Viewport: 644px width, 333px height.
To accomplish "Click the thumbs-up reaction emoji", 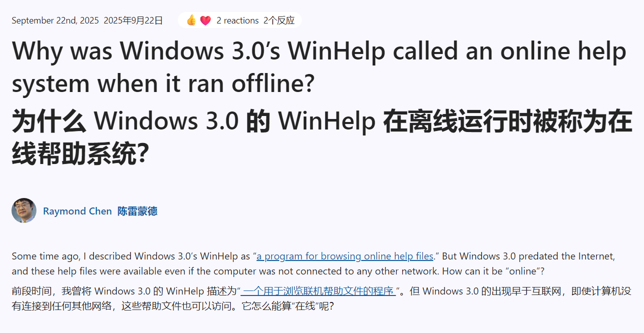I will (x=191, y=20).
